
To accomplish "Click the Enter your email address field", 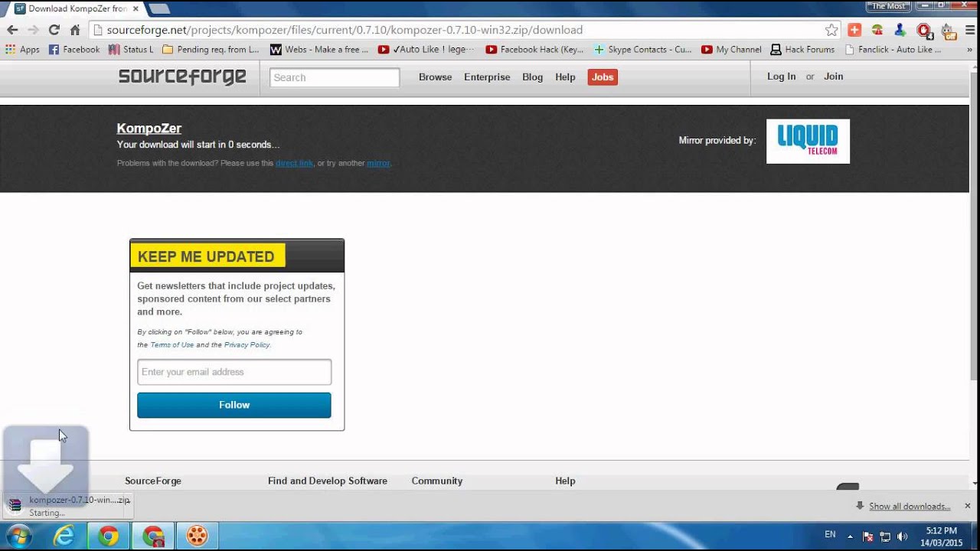I will 234,372.
